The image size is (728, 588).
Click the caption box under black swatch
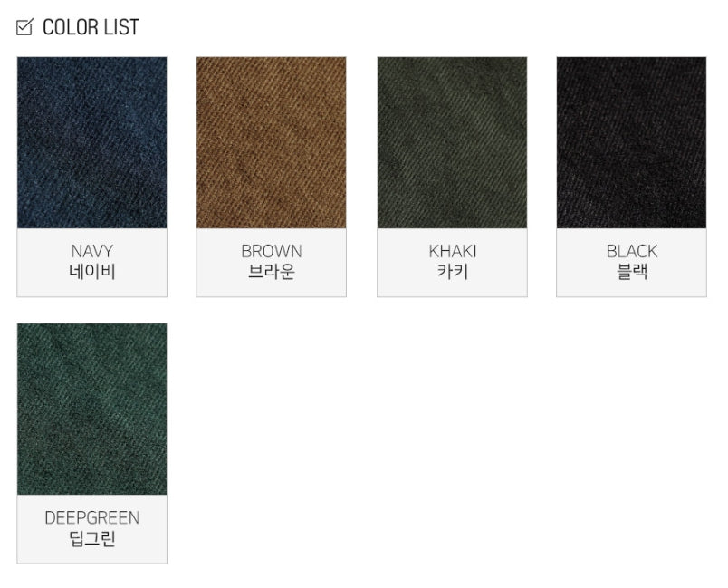point(631,263)
